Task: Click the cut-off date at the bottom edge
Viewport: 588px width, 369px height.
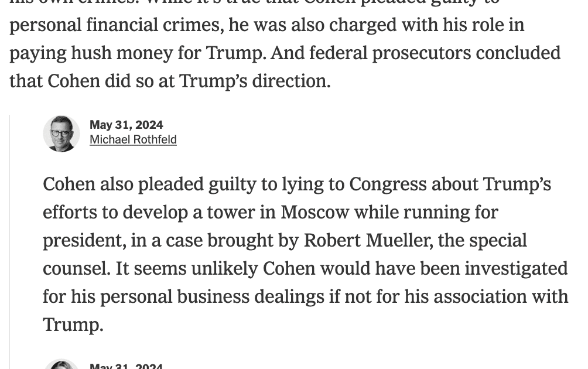Action: (126, 366)
